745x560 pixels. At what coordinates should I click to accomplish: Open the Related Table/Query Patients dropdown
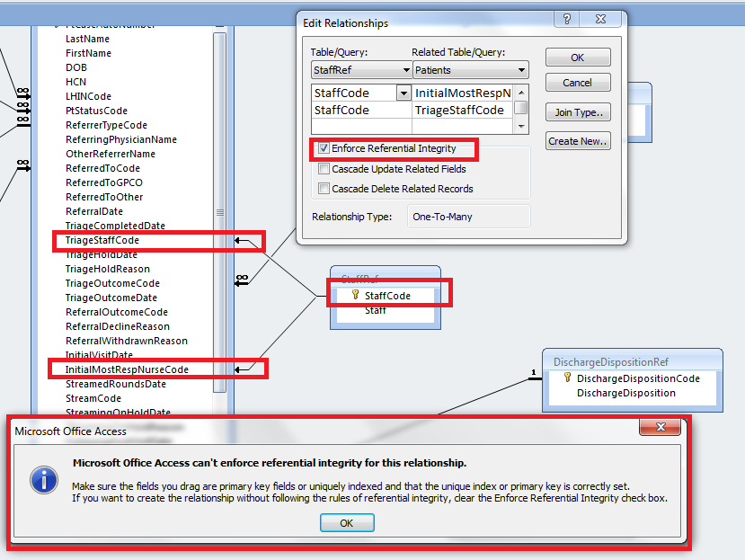click(x=521, y=70)
